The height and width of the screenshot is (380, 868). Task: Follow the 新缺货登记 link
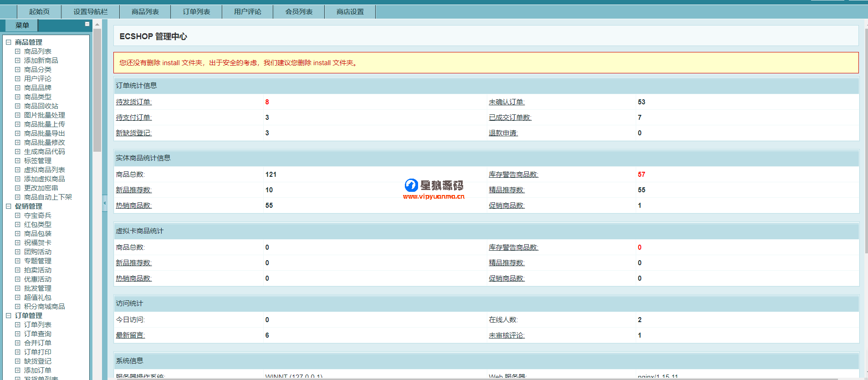click(134, 133)
